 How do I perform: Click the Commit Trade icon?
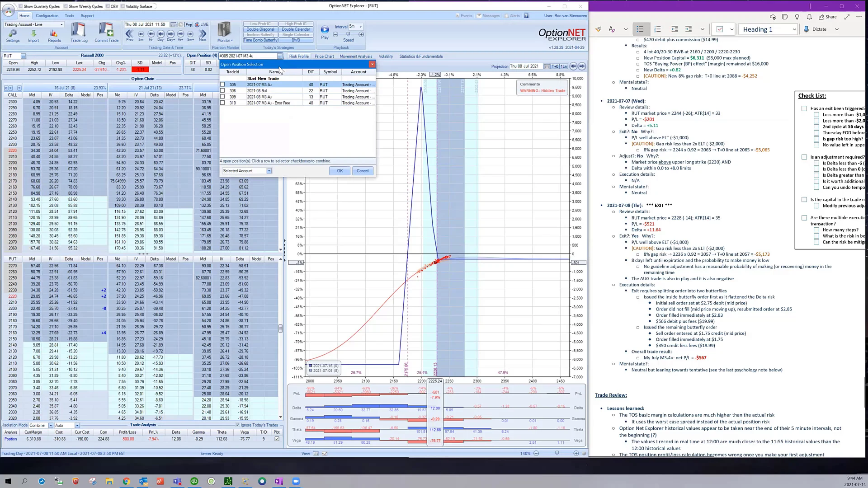[106, 33]
